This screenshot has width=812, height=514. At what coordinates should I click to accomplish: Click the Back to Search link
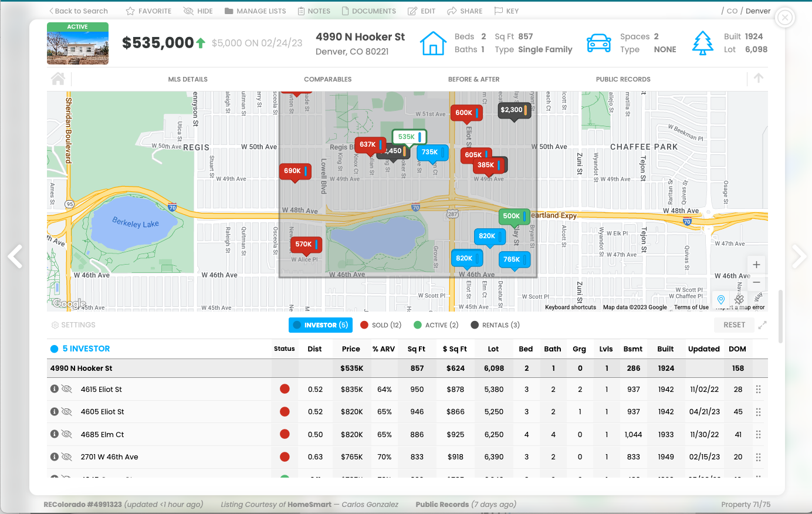point(78,11)
